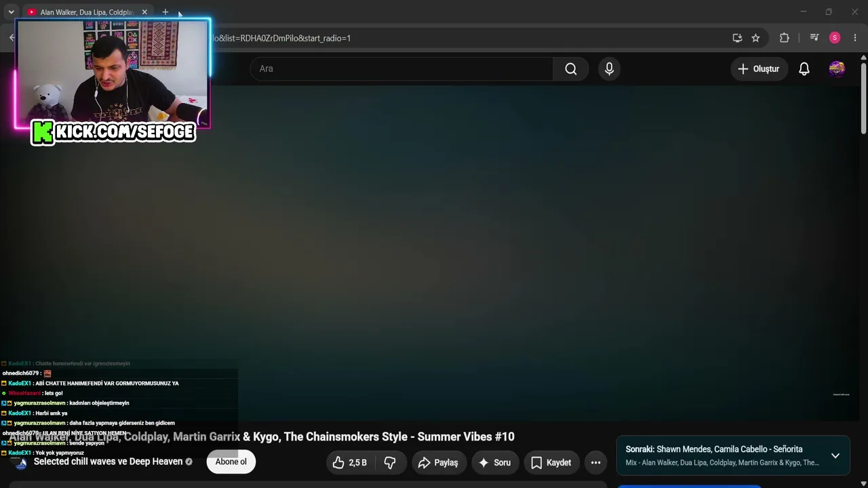868x488 pixels.
Task: Bookmark this page with the star icon
Action: pos(755,38)
